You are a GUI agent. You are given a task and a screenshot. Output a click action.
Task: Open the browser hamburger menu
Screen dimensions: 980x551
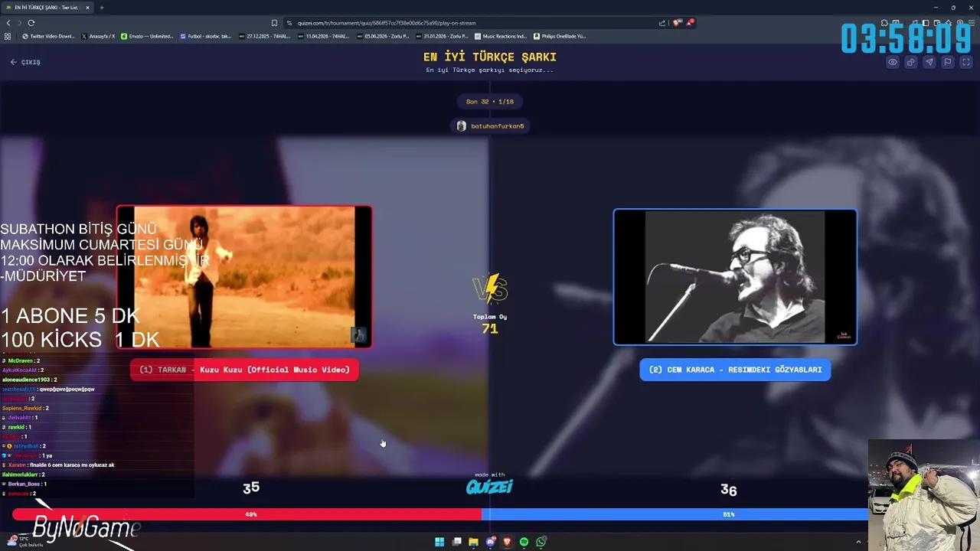(x=971, y=23)
